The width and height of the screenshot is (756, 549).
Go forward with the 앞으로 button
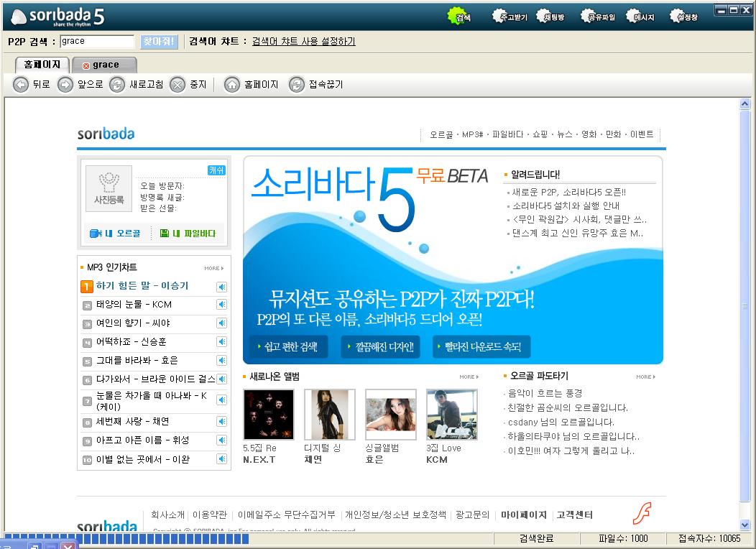pyautogui.click(x=80, y=84)
